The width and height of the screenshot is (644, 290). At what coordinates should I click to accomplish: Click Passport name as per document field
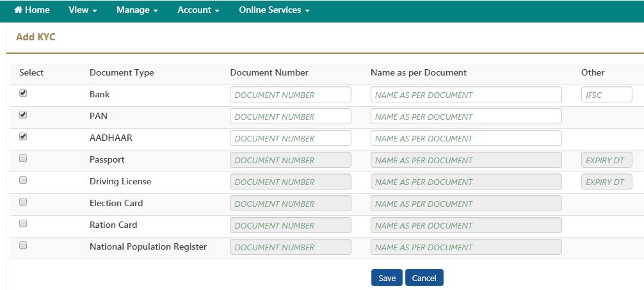tap(466, 160)
